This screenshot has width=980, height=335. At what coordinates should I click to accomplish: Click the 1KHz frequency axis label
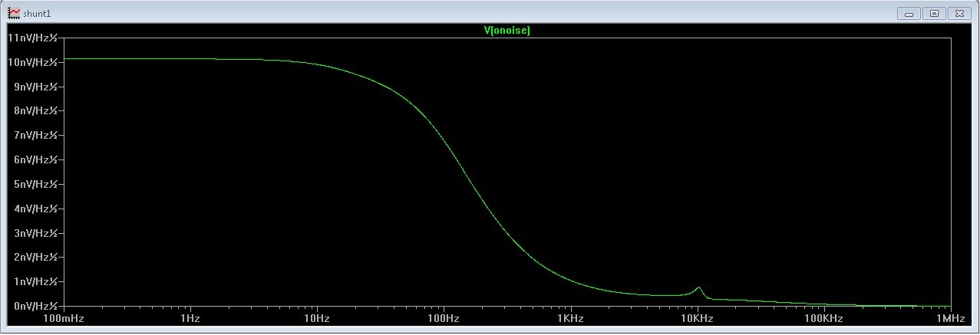point(570,318)
